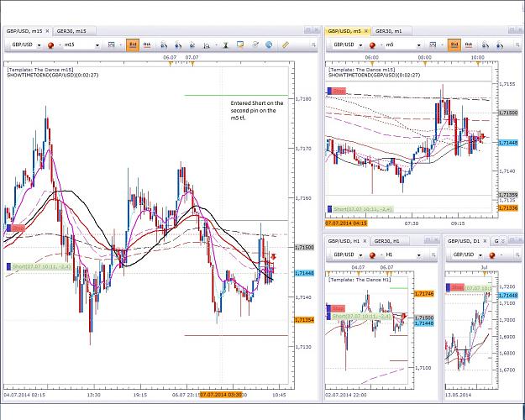Click the red sell arrow marker on the m15 chart
The height and width of the screenshot is (420, 525).
(273, 257)
